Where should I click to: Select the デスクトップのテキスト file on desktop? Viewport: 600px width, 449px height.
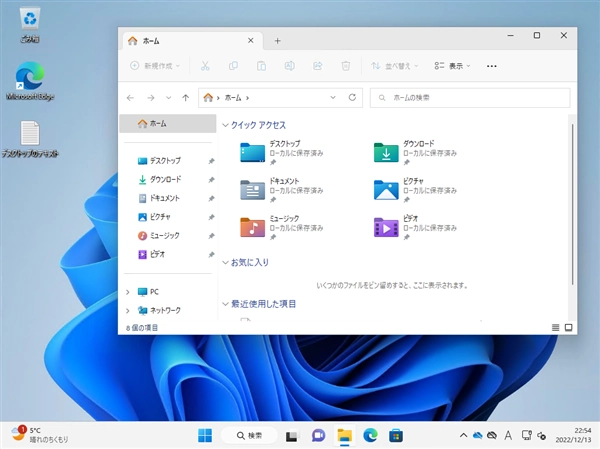point(30,139)
